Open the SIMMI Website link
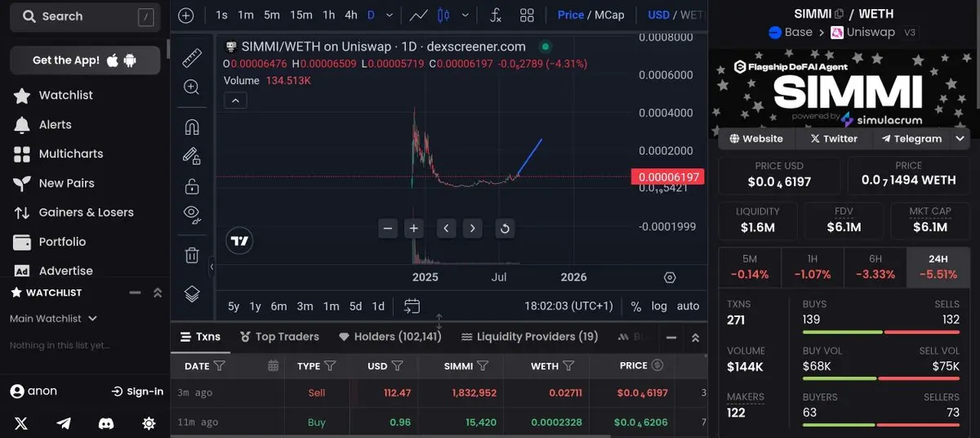 756,139
